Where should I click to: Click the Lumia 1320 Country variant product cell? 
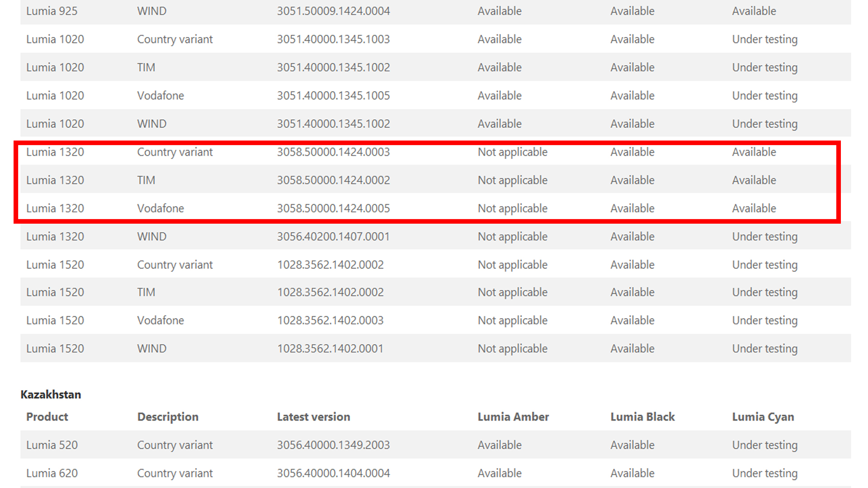(x=55, y=152)
